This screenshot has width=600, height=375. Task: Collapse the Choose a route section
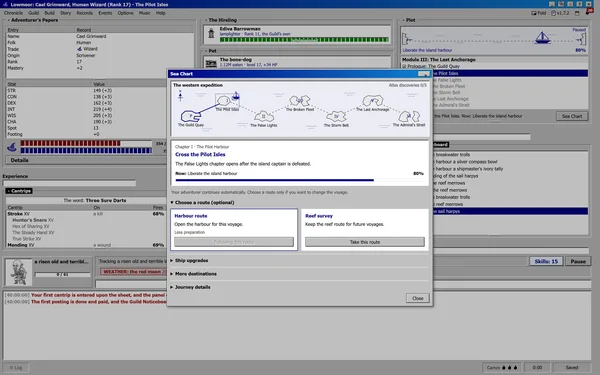[x=202, y=202]
